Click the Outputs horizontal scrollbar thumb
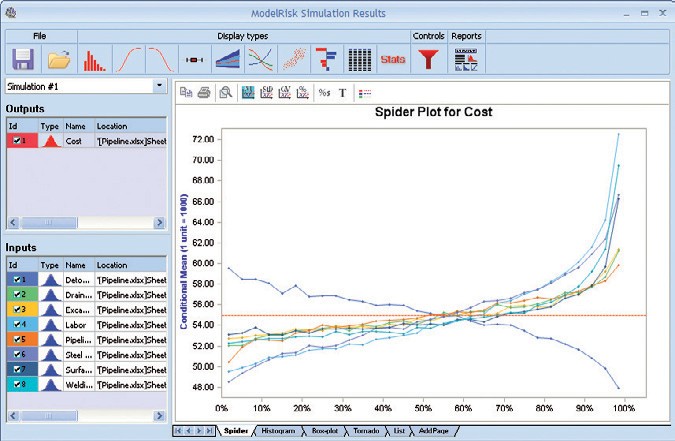This screenshot has height=441, width=675. (49, 223)
